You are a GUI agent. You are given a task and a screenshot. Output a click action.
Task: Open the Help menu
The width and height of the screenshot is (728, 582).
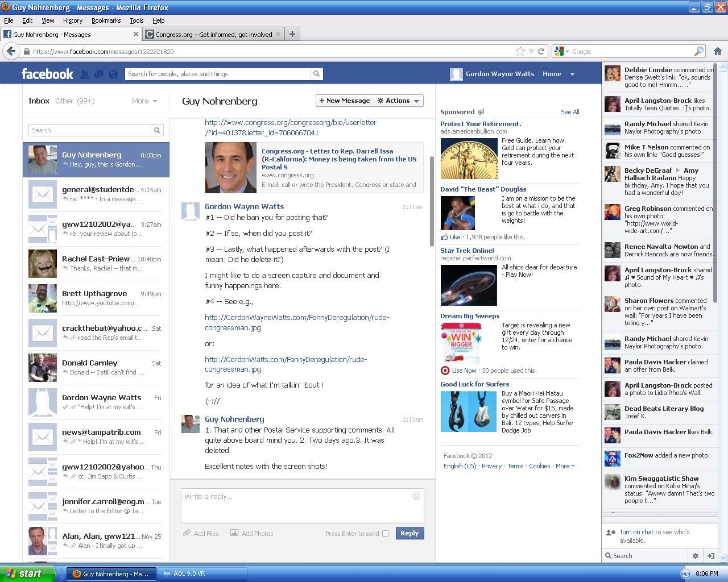[x=159, y=20]
